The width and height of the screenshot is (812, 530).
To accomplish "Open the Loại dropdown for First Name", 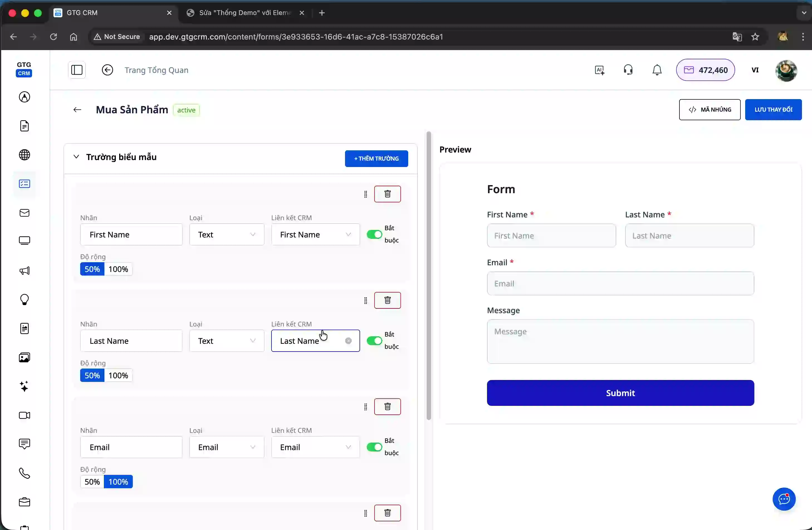I will (x=227, y=234).
